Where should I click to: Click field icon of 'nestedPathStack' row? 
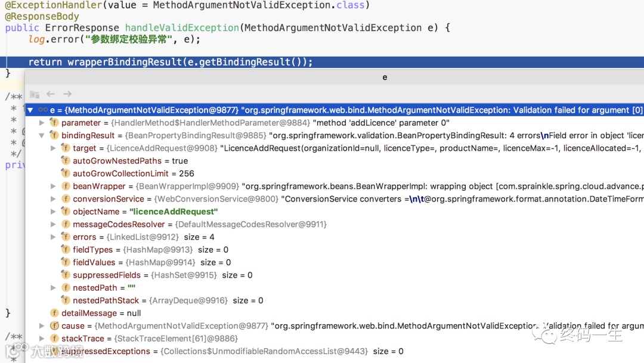point(66,300)
